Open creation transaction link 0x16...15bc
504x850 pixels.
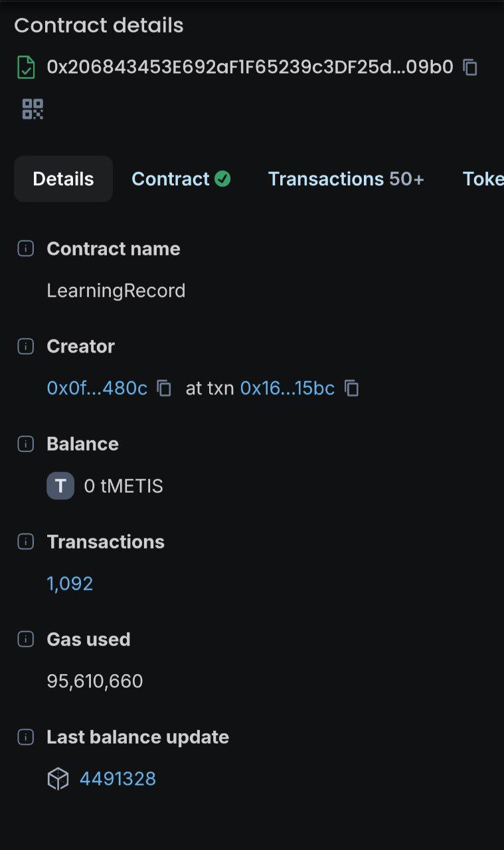[x=287, y=388]
